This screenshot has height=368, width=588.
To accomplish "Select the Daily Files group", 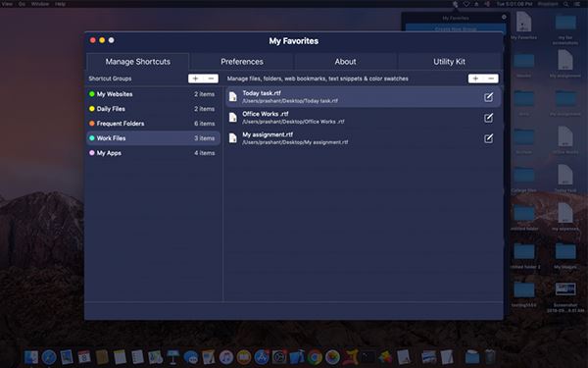I will point(153,109).
